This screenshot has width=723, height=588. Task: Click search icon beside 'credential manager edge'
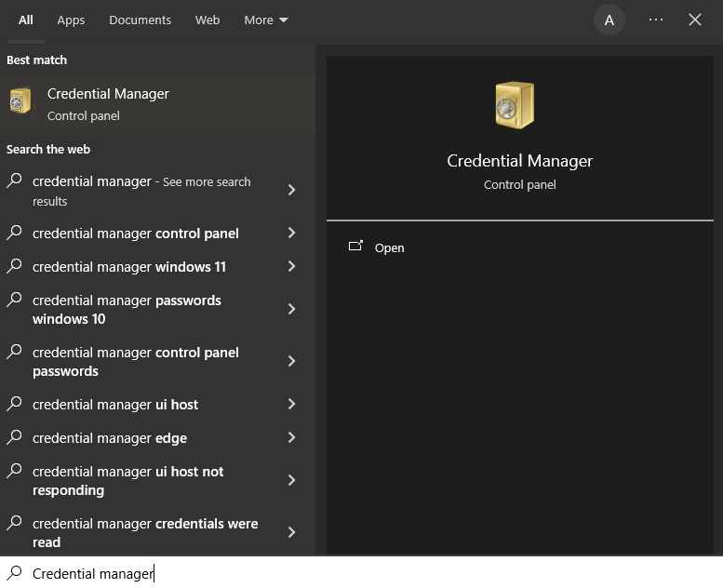(x=15, y=438)
